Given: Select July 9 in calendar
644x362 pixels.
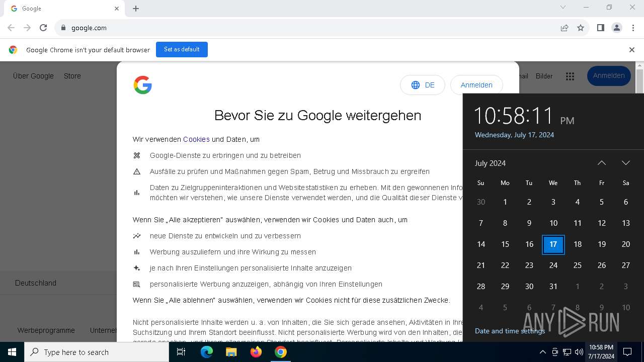Looking at the screenshot, I should 529,223.
